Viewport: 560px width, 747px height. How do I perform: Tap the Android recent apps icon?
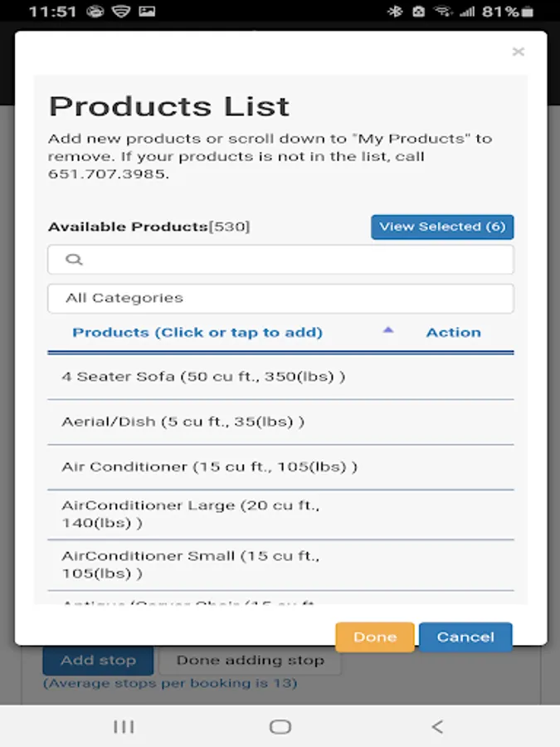click(x=124, y=727)
